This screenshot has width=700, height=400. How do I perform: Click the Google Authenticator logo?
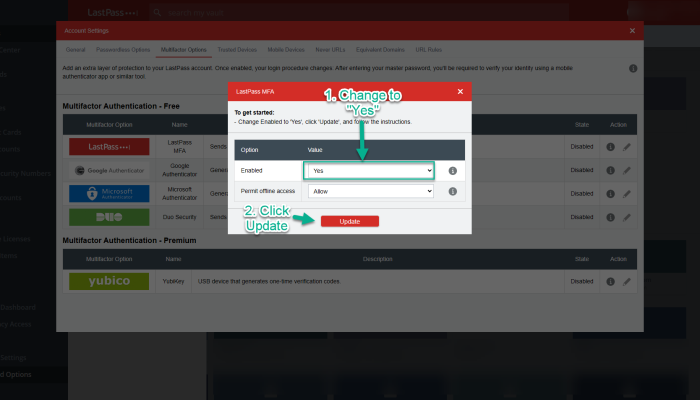pyautogui.click(x=109, y=171)
